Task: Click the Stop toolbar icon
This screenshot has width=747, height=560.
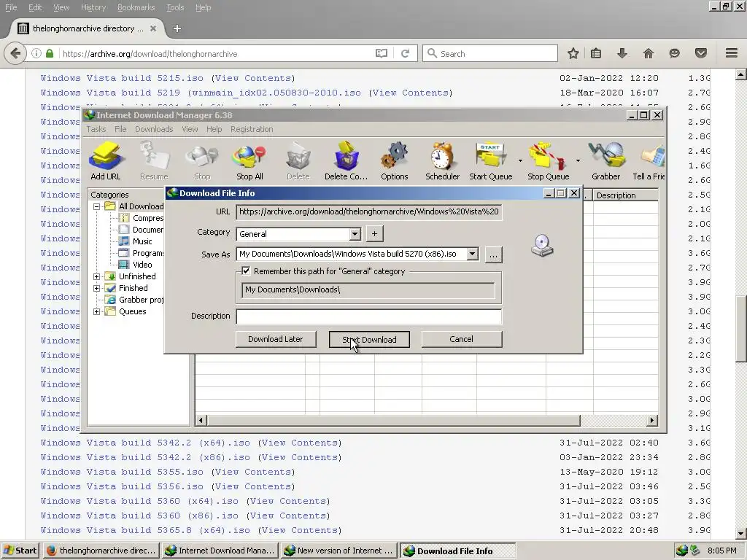Action: [202, 160]
